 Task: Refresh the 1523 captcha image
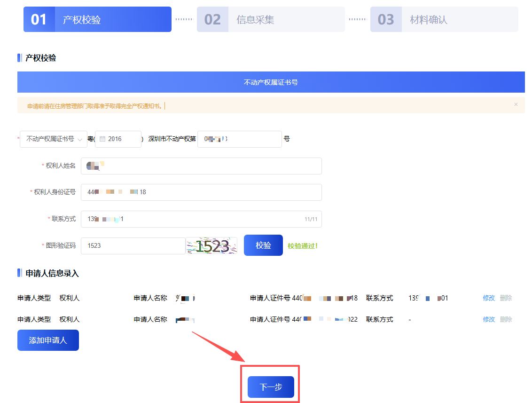click(x=211, y=246)
